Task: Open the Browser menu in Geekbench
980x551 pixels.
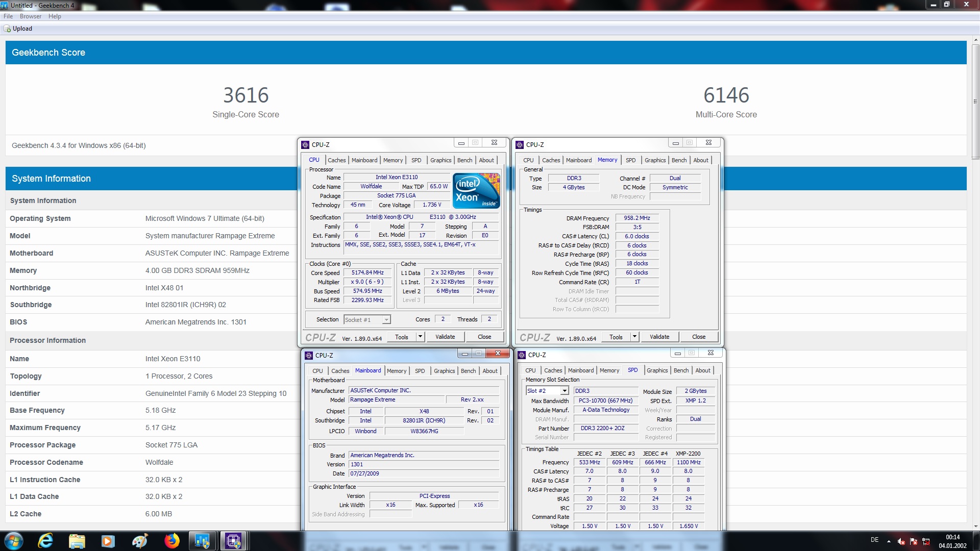Action: [31, 16]
